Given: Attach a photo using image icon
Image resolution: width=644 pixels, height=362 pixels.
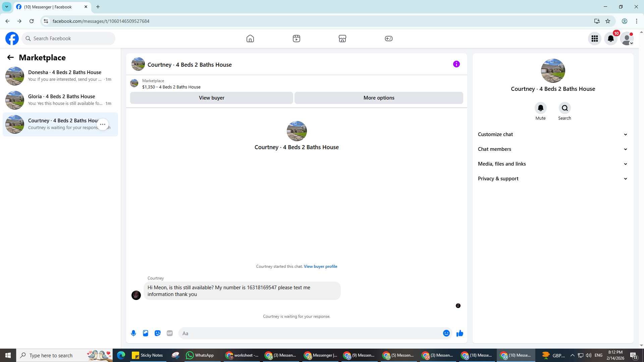Looking at the screenshot, I should 146,333.
